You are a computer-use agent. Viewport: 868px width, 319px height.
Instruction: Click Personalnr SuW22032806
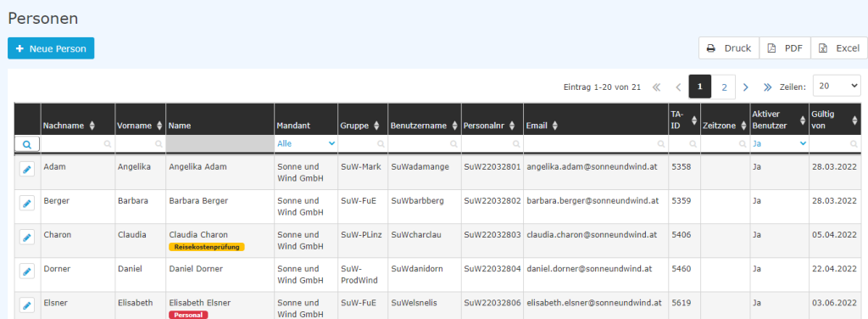tap(492, 303)
